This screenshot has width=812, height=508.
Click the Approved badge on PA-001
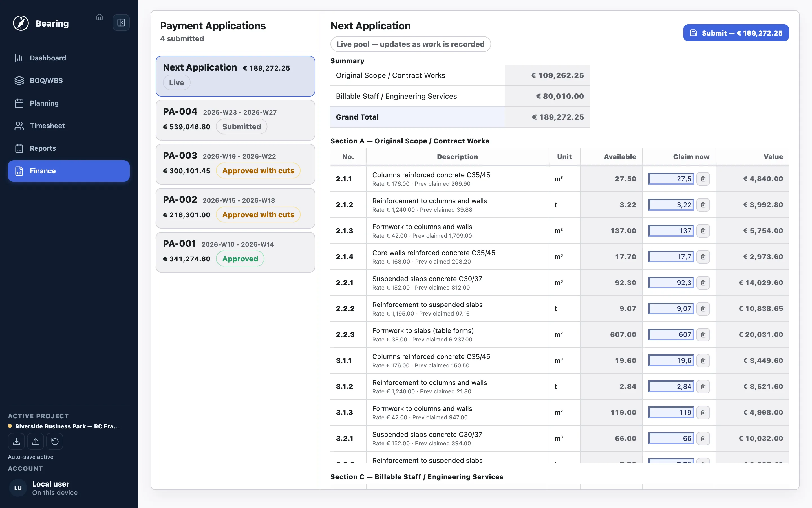tap(240, 259)
